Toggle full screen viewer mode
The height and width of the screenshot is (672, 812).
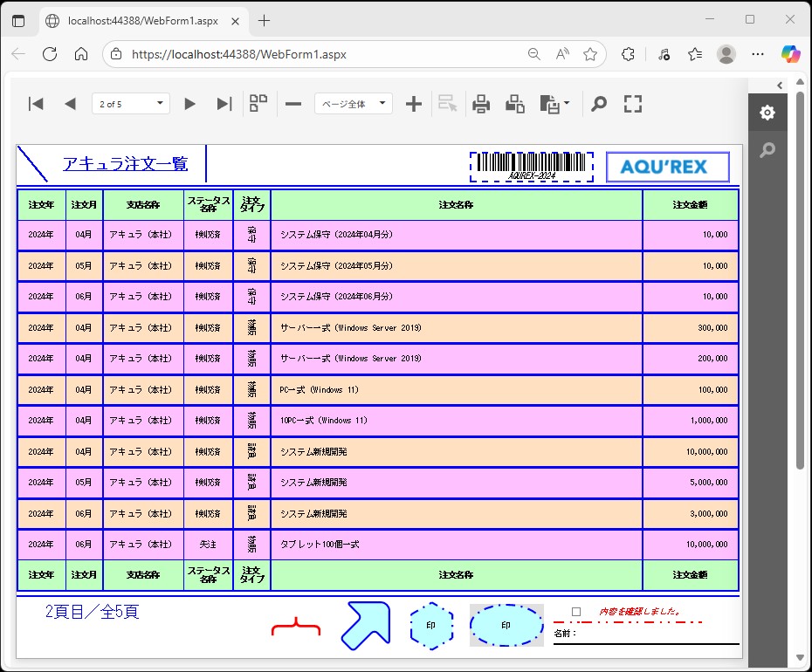pos(633,104)
